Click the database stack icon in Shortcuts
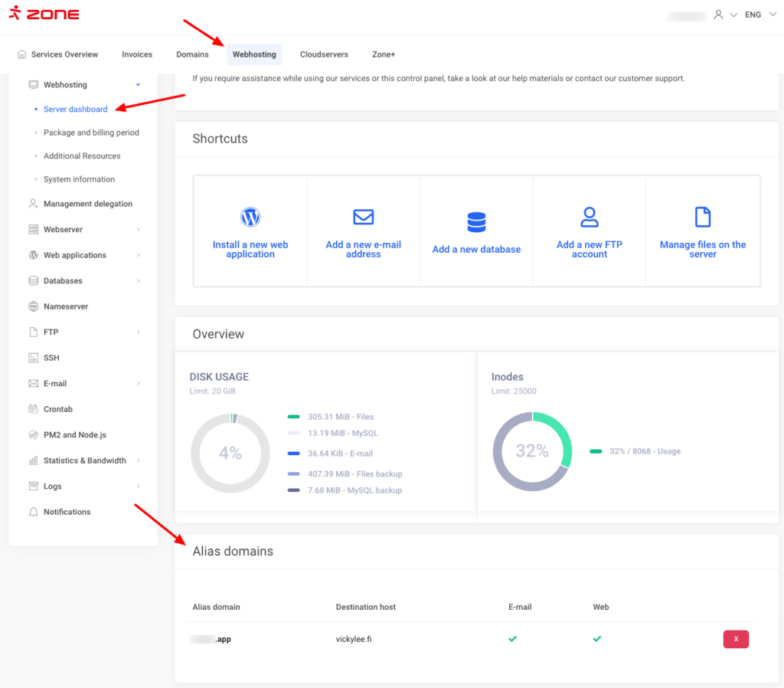The height and width of the screenshot is (688, 784). [x=476, y=222]
